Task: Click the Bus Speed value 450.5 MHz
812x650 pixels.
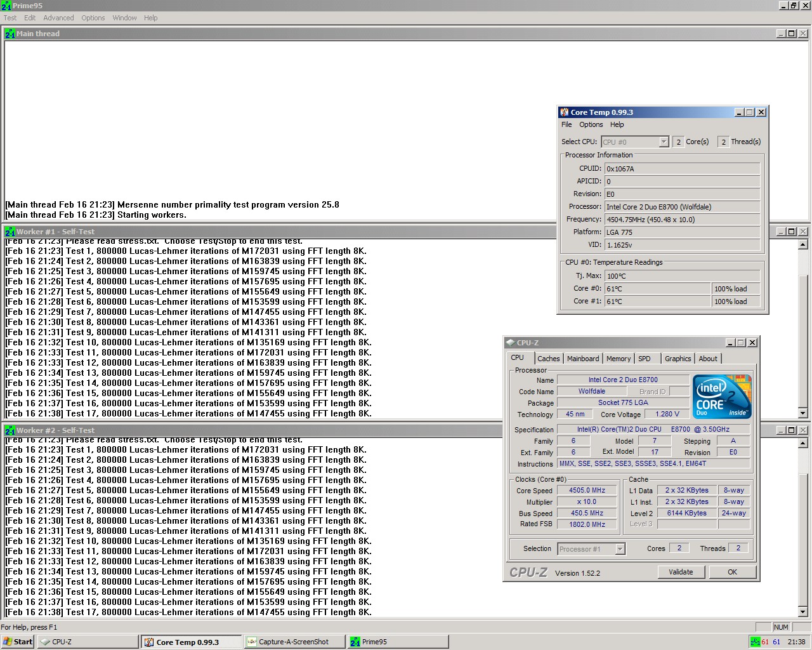Action: pos(587,513)
